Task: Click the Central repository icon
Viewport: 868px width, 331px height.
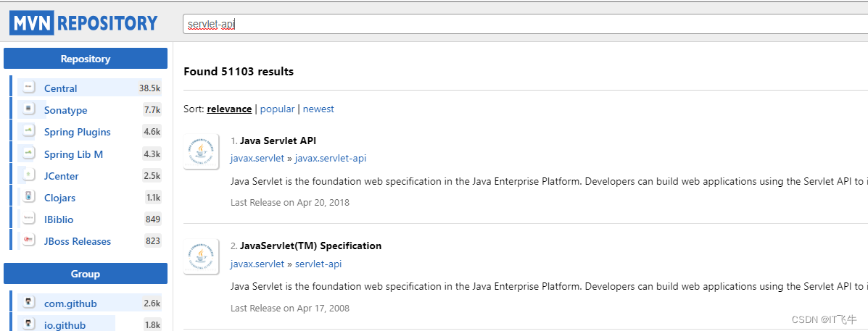Action: (28, 88)
